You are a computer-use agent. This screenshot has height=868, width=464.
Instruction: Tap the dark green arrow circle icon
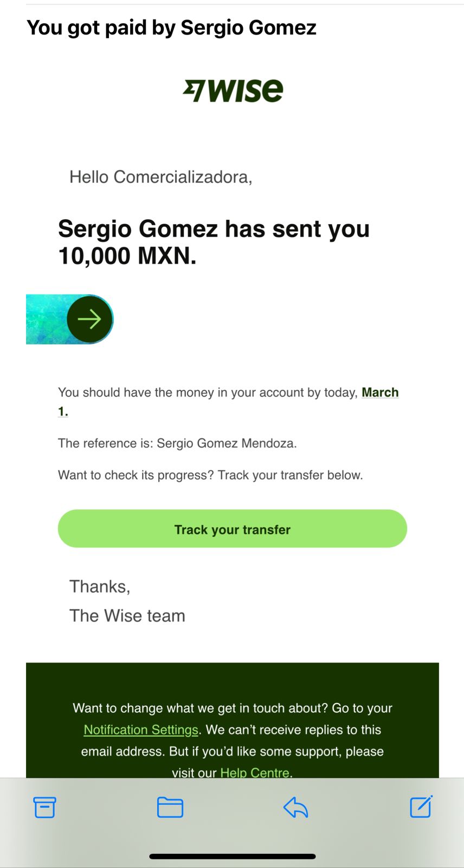click(x=89, y=319)
